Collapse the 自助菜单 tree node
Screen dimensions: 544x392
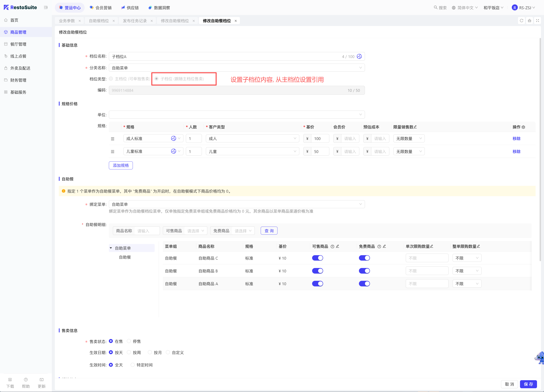pyautogui.click(x=111, y=248)
